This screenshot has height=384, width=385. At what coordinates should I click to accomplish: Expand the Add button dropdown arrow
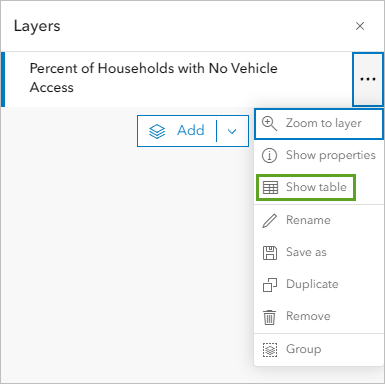tap(232, 131)
